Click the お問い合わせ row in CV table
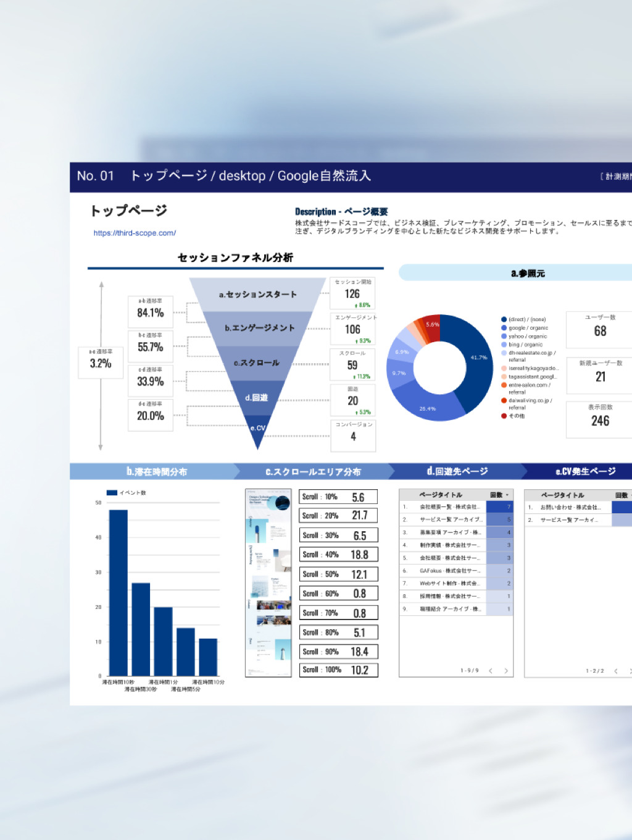 pos(570,507)
